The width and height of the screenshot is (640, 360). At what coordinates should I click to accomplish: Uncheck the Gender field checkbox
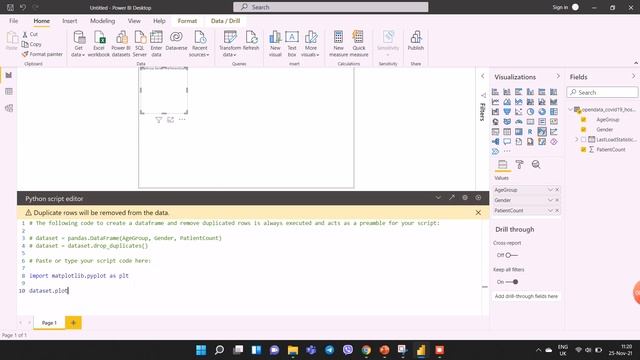click(x=583, y=129)
